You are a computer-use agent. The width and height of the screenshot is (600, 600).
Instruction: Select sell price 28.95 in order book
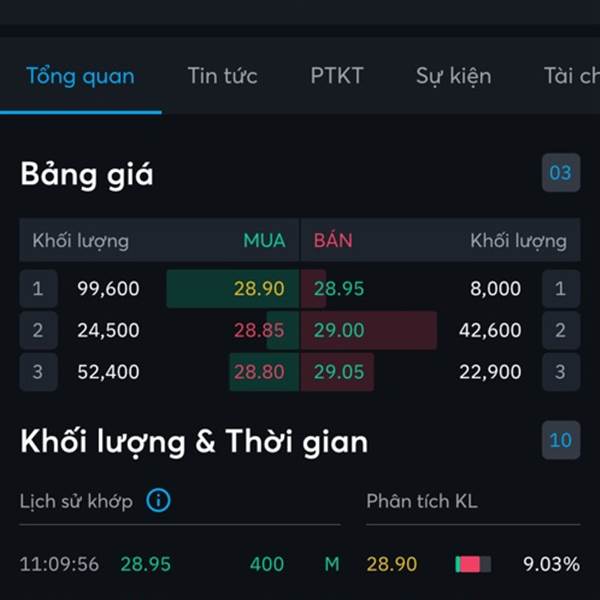click(x=339, y=289)
